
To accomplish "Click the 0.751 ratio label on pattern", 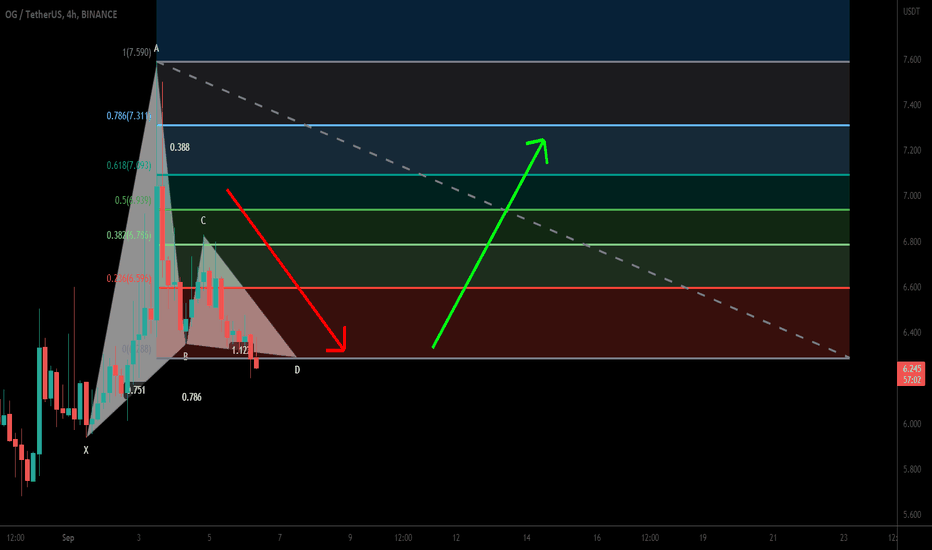I will tap(136, 390).
